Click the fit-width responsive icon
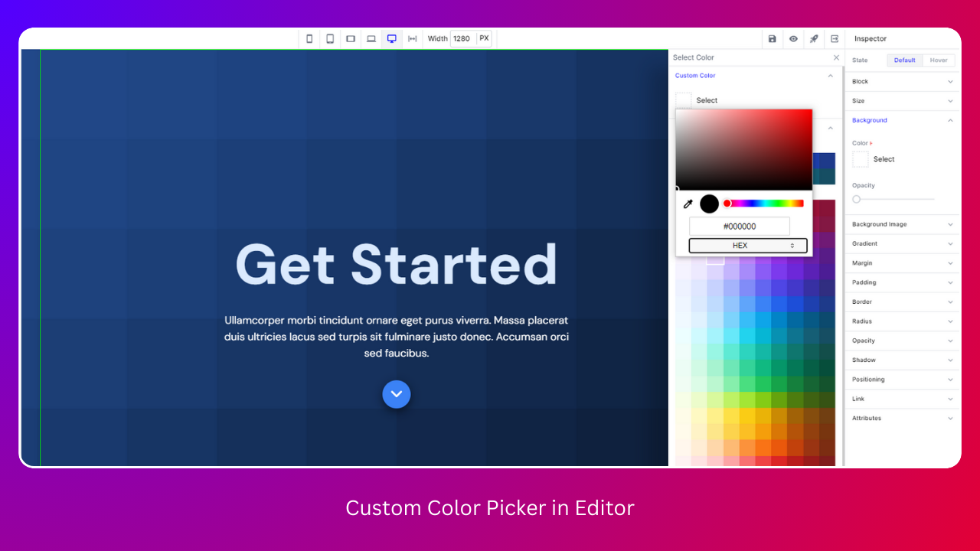The width and height of the screenshot is (980, 551). (x=413, y=39)
